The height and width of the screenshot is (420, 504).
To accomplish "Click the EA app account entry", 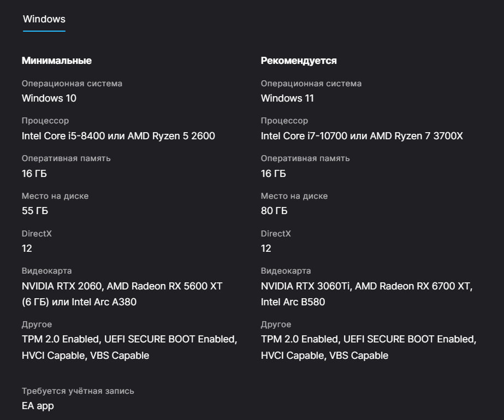I will point(38,406).
